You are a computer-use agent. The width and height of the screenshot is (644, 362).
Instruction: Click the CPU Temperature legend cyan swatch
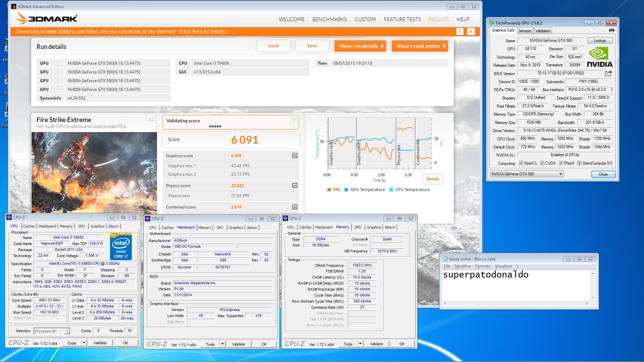coord(391,190)
